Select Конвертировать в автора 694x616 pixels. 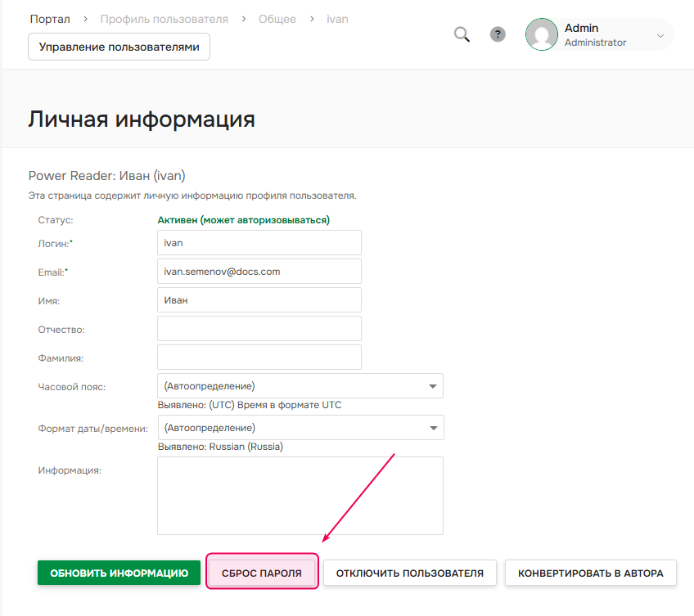pyautogui.click(x=591, y=573)
